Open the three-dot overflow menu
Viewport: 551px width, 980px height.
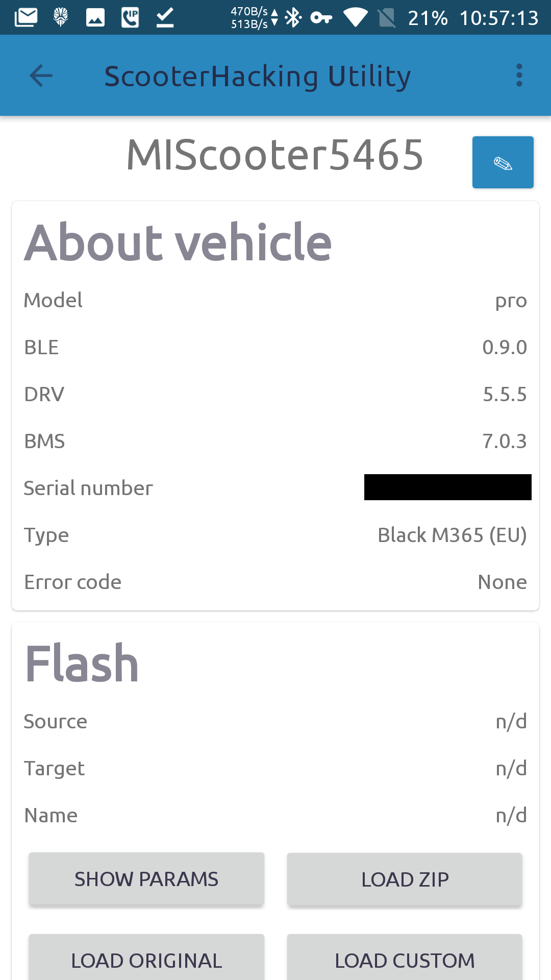[519, 76]
